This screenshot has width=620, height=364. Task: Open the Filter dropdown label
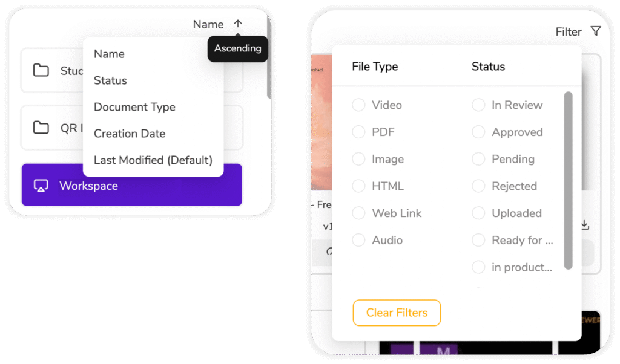click(x=568, y=31)
